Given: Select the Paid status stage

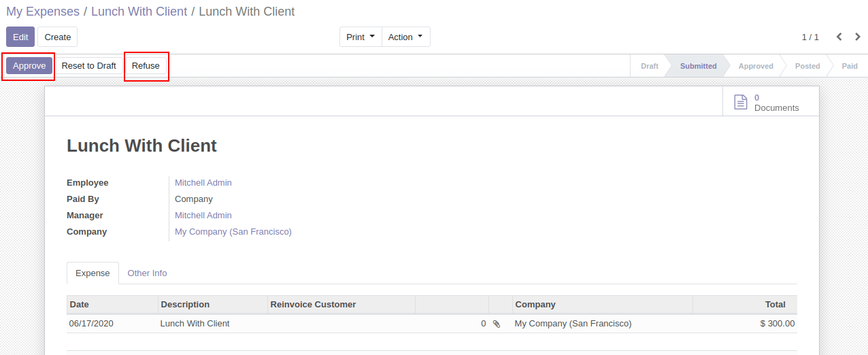Looking at the screenshot, I should click(x=850, y=66).
